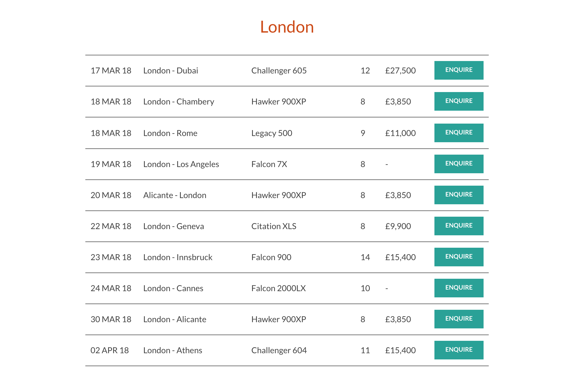Click the 22 MAR 18 date
572x392 pixels.
[x=111, y=226]
